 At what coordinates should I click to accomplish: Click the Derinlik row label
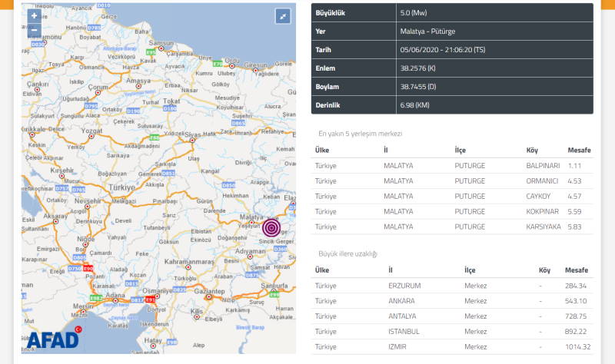[327, 105]
